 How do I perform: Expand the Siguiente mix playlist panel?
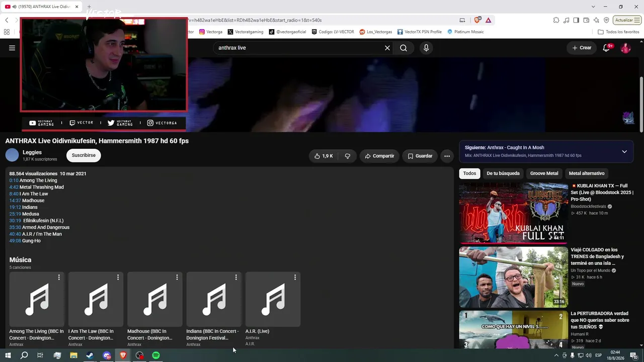(624, 151)
